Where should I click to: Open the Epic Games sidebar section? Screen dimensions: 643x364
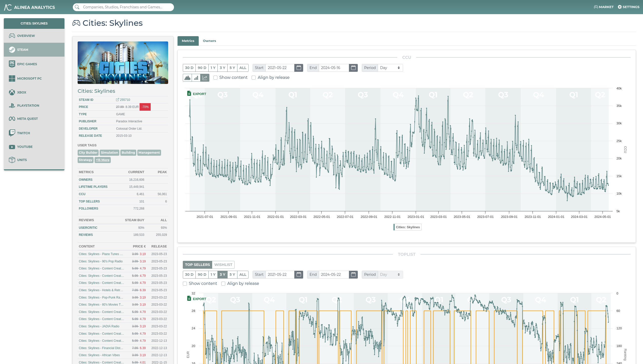point(34,64)
